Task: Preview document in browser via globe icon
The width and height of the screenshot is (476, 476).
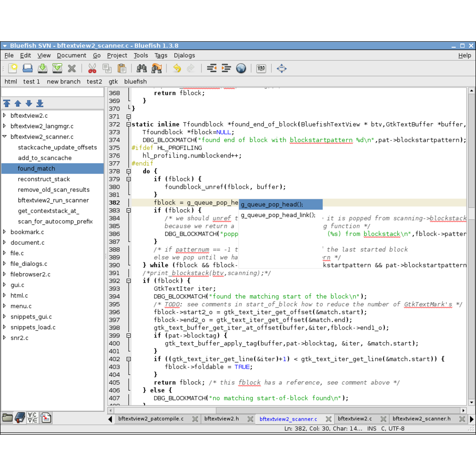Action: 241,68
